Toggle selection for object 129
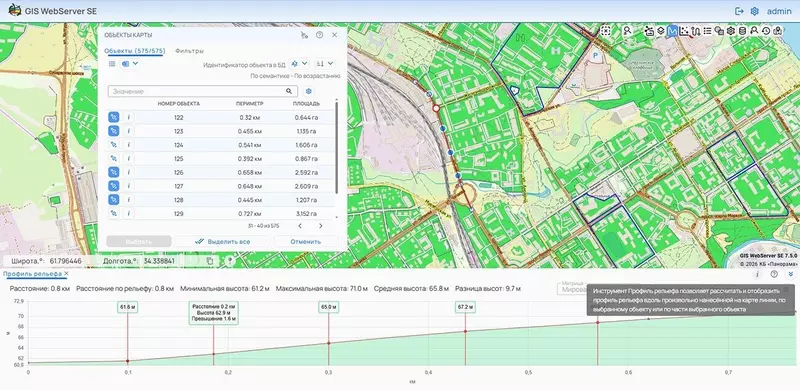The height and width of the screenshot is (390, 800). click(114, 214)
